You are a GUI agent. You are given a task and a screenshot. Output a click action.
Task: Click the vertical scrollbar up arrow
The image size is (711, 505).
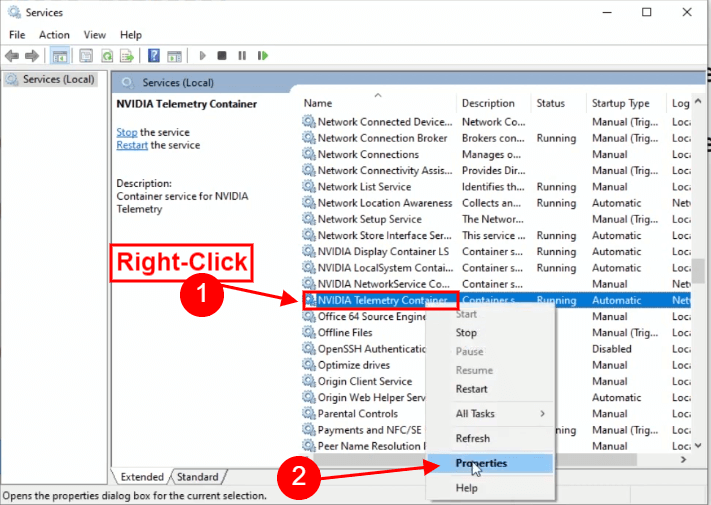[x=698, y=102]
